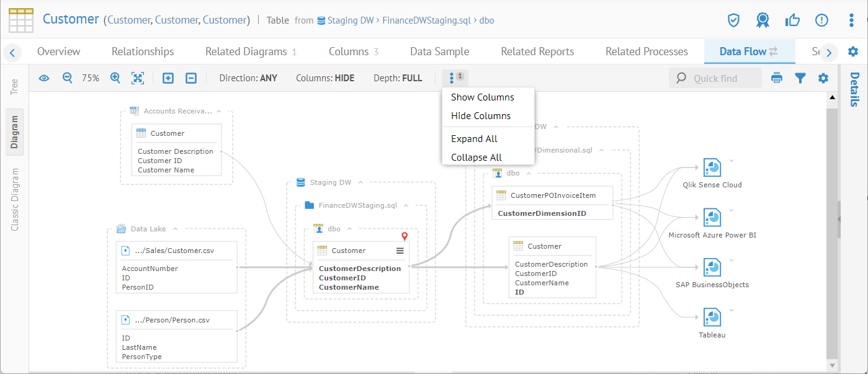Click the zoom out magnifier icon
Screen dimensions: 868x374
point(68,78)
